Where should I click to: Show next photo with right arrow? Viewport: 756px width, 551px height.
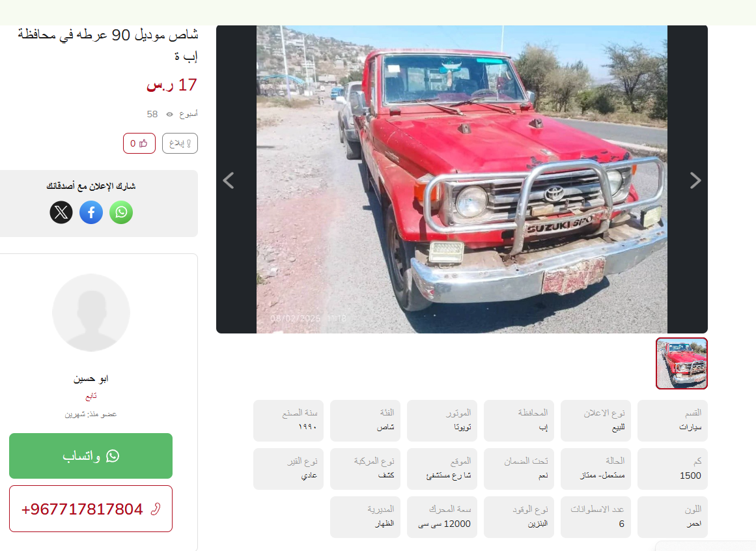pos(695,180)
